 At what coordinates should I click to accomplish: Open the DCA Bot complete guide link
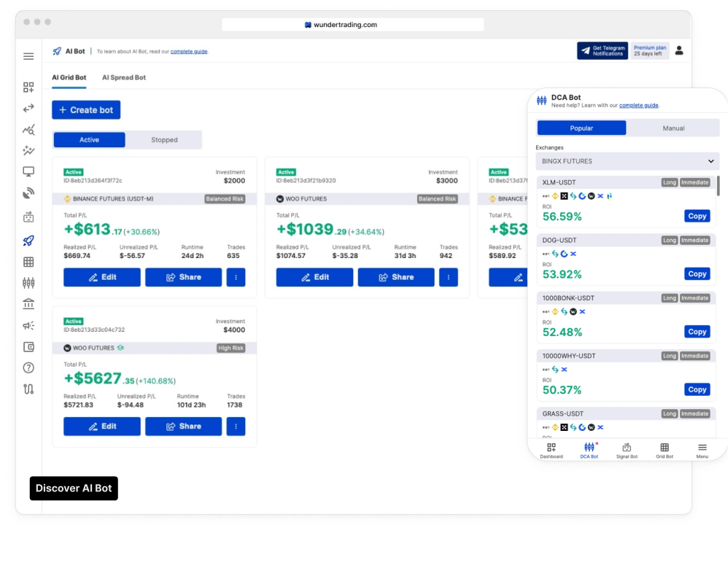[638, 106]
